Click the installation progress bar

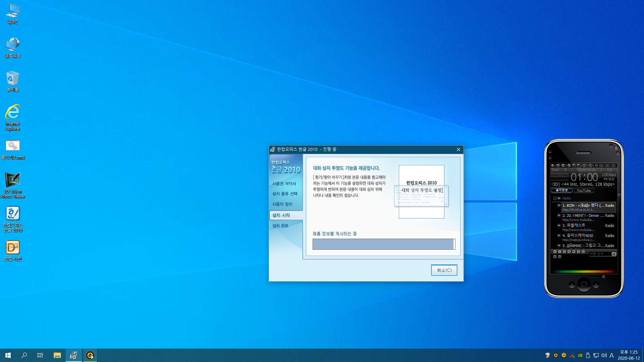click(384, 244)
